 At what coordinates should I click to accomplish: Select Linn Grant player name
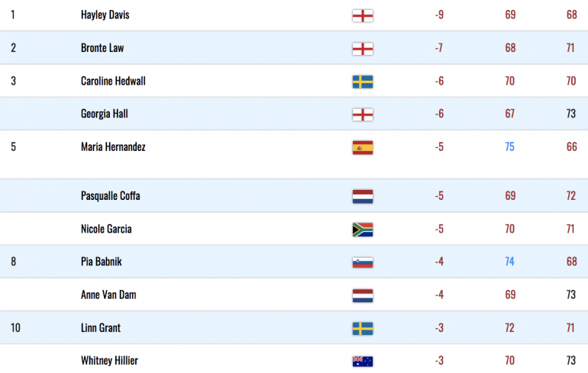(101, 328)
